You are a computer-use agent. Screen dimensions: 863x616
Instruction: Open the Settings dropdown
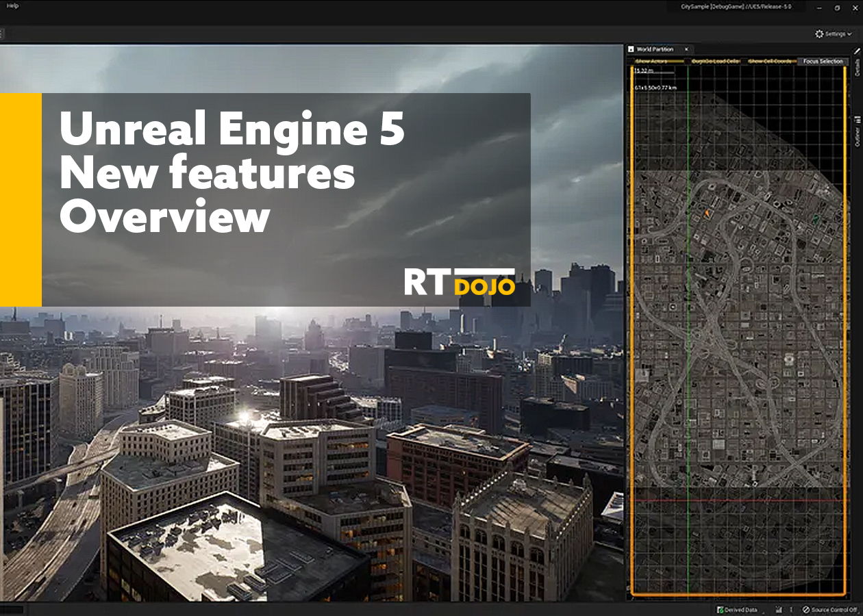tap(834, 34)
